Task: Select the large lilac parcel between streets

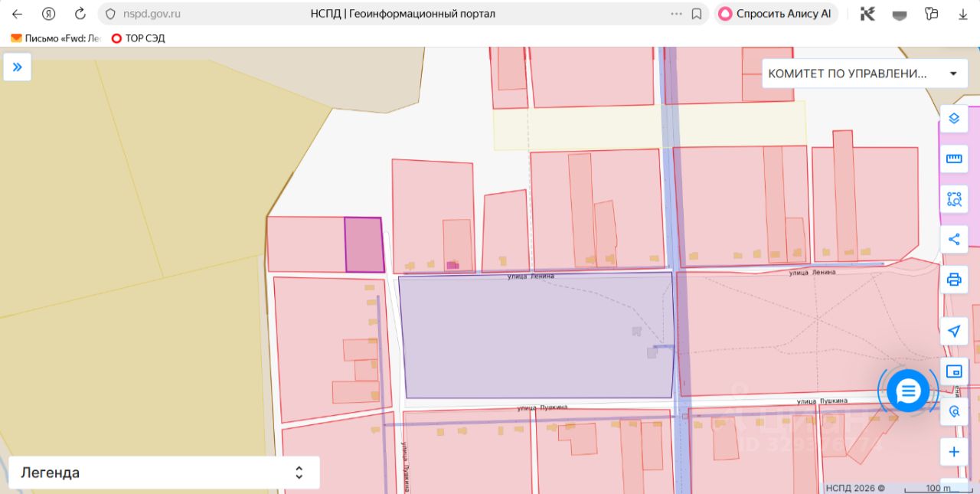Action: click(537, 335)
